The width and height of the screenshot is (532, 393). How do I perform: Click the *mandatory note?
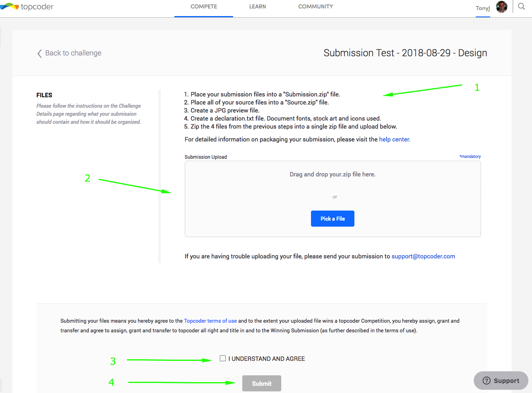470,157
